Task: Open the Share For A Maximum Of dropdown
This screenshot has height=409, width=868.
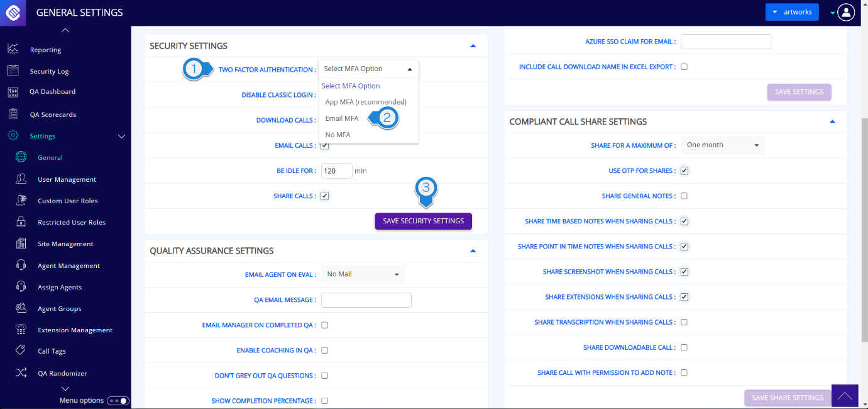Action: tap(723, 145)
